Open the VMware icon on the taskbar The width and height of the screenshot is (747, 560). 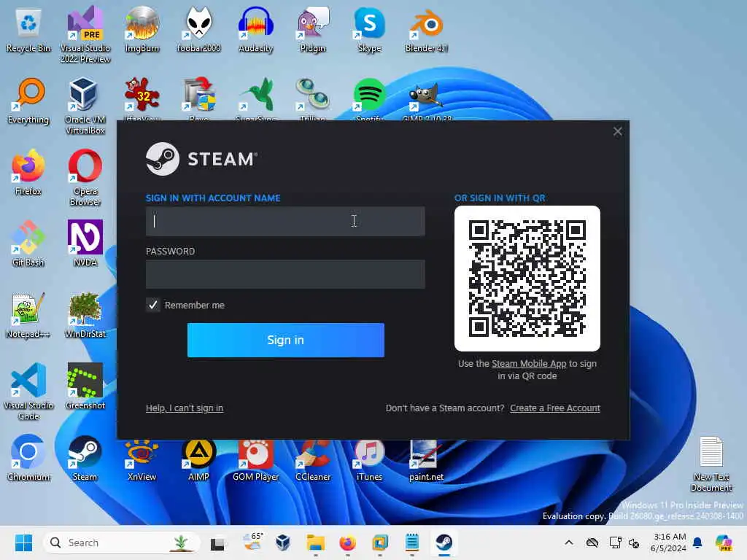[379, 542]
